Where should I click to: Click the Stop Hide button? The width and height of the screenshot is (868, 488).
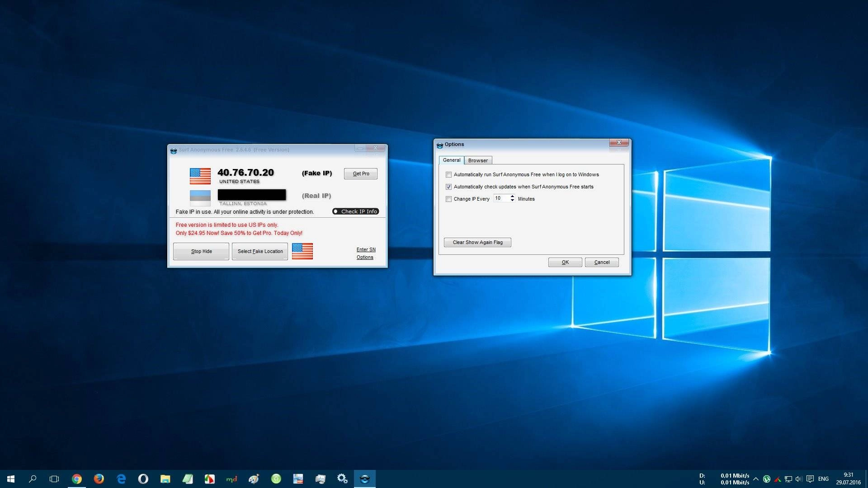tap(201, 252)
